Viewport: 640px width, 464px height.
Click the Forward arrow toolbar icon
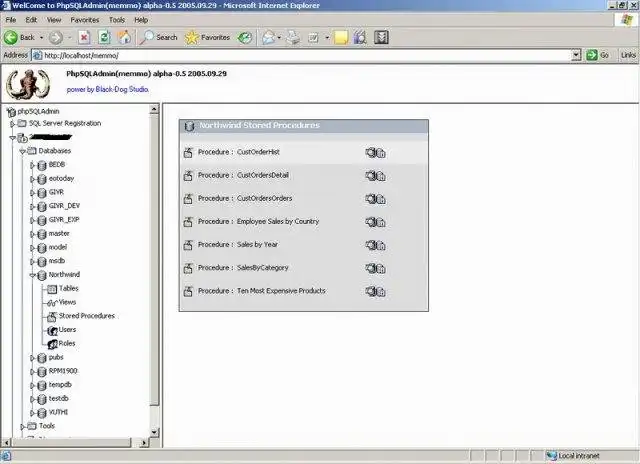[56, 38]
